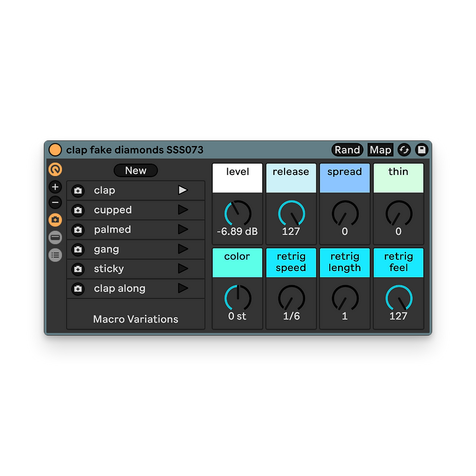Click the light blue release macro label
The height and width of the screenshot is (476, 476).
(x=291, y=178)
